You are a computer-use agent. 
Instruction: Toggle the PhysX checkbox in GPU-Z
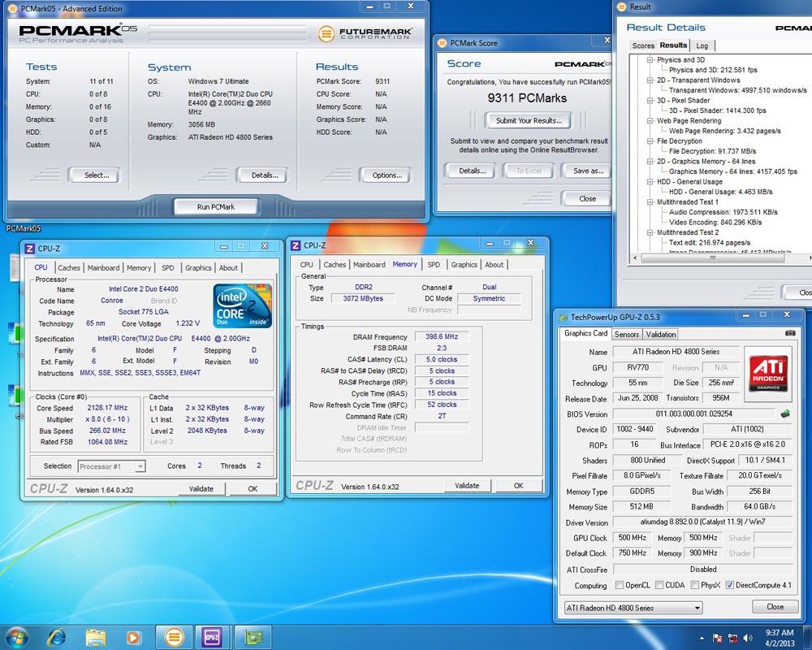(695, 585)
